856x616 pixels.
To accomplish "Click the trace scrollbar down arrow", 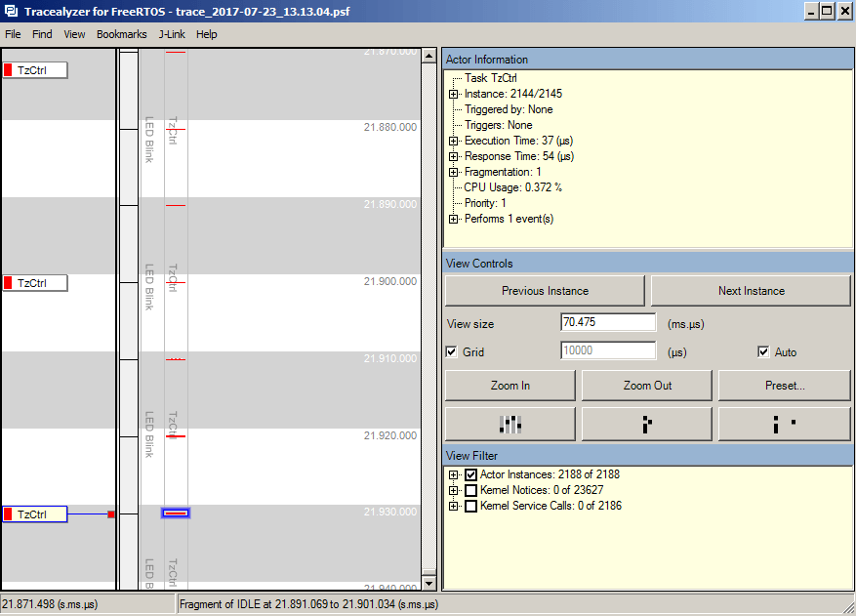I will pos(429,583).
